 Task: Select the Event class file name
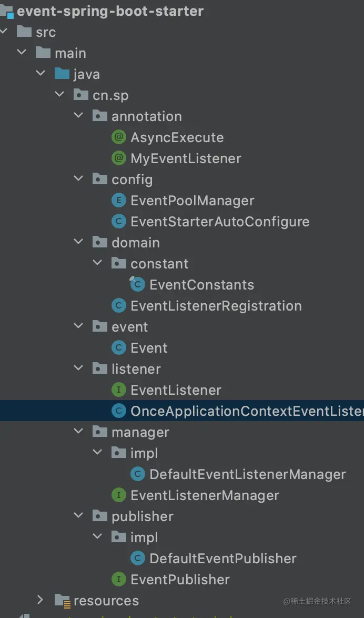click(149, 348)
